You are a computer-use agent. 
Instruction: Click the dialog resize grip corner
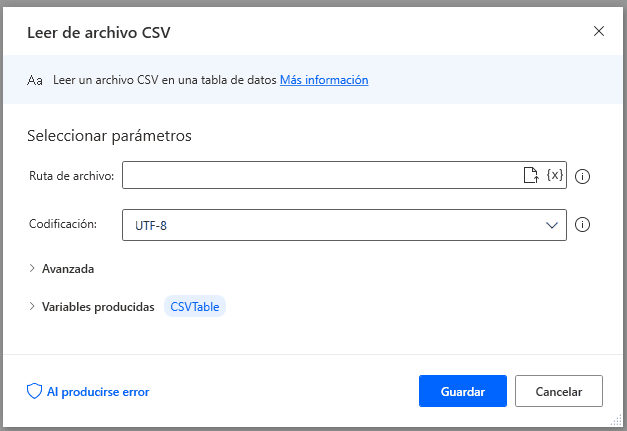click(617, 419)
